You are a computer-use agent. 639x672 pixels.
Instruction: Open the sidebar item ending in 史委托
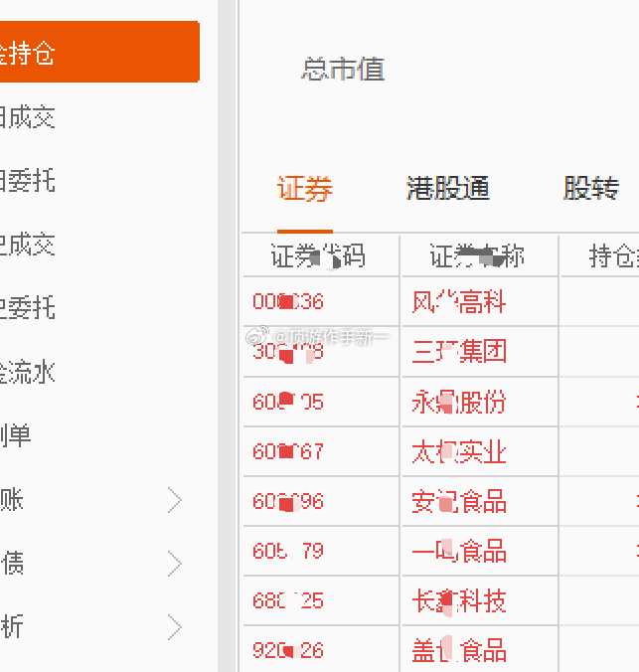pyautogui.click(x=28, y=308)
